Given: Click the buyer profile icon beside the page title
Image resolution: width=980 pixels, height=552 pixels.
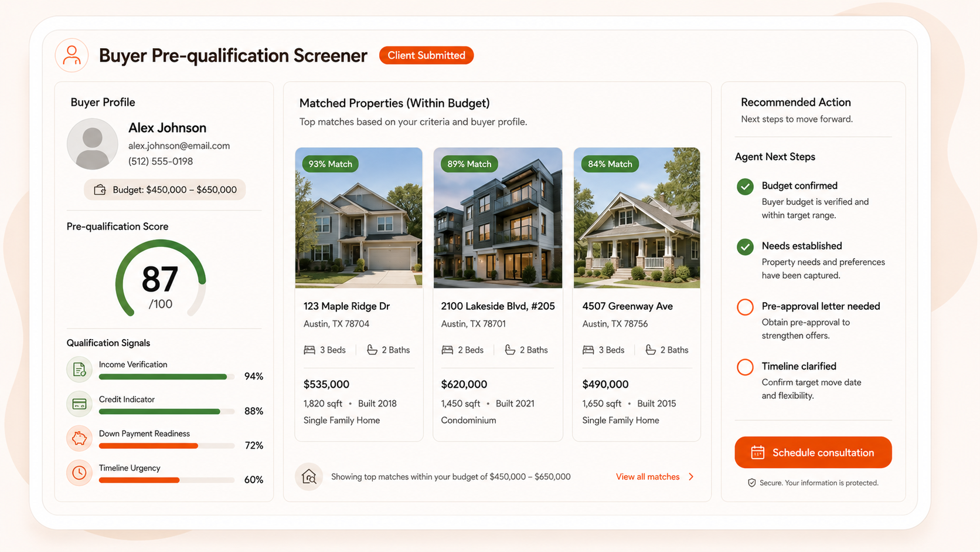Looking at the screenshot, I should click(x=72, y=55).
